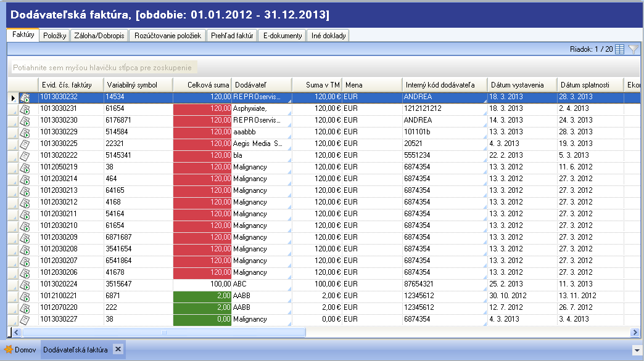The height and width of the screenshot is (361, 644).
Task: Sort by the Celková suma column header
Action: [202, 85]
